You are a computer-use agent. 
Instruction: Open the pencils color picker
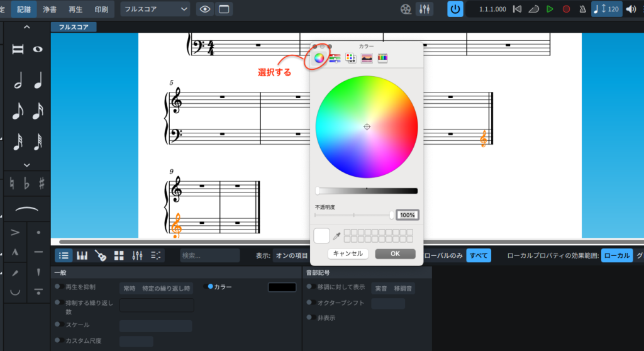pyautogui.click(x=382, y=58)
